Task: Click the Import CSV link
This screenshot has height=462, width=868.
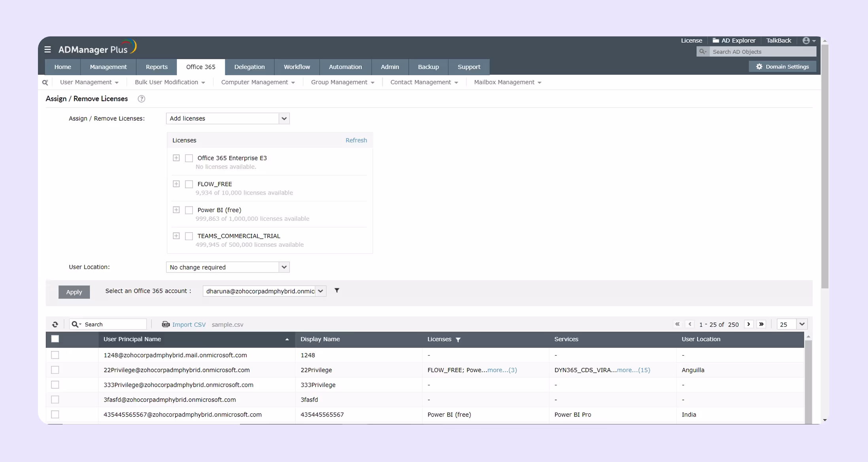Action: [x=189, y=324]
